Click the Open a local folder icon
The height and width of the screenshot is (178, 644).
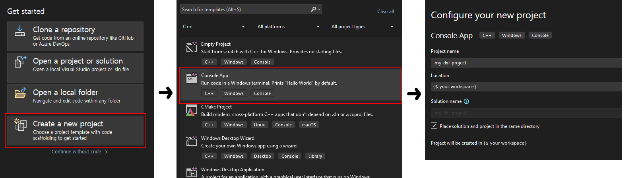(x=20, y=93)
